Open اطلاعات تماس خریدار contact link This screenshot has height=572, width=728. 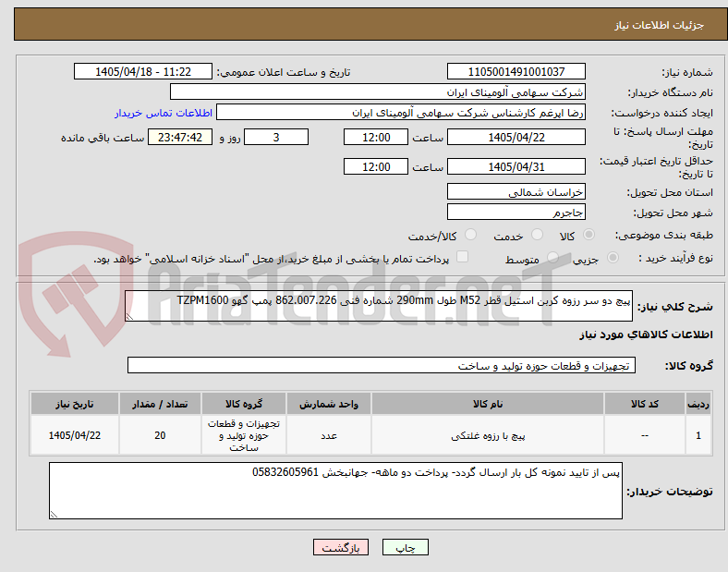164,113
